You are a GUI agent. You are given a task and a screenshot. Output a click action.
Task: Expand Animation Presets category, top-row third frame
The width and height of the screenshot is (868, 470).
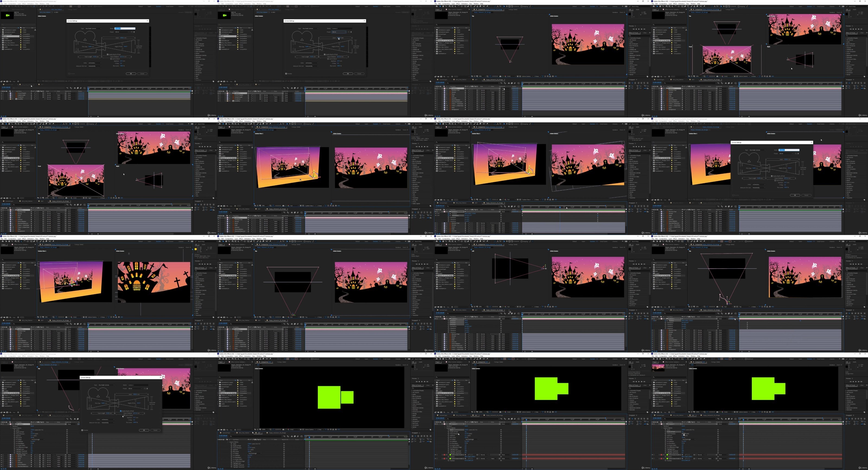[629, 38]
